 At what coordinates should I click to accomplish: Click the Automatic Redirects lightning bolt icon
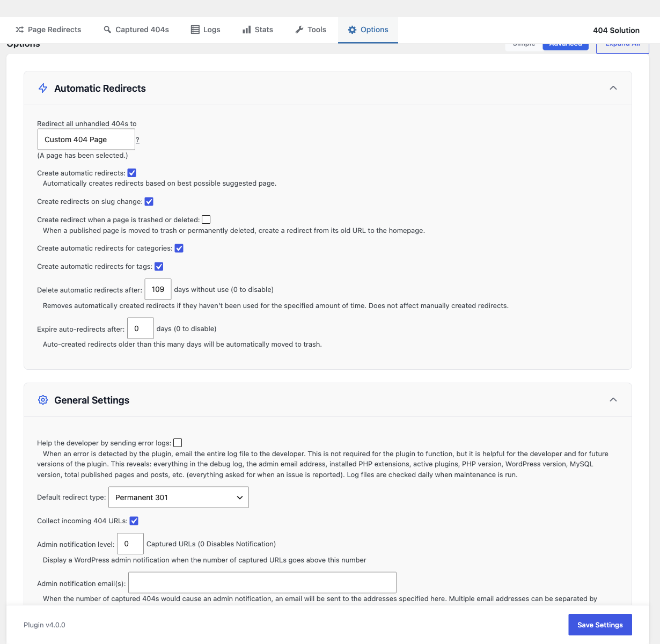pyautogui.click(x=43, y=88)
